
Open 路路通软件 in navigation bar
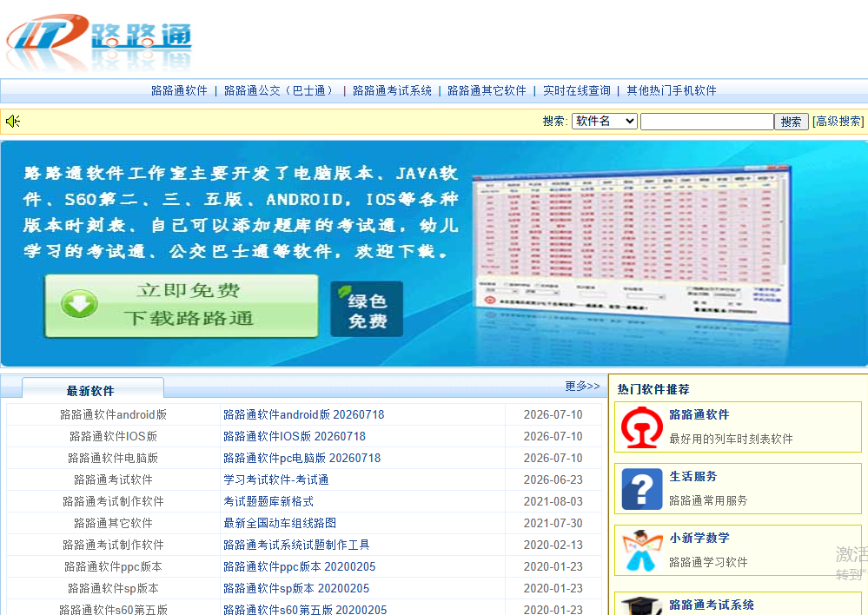[x=179, y=91]
